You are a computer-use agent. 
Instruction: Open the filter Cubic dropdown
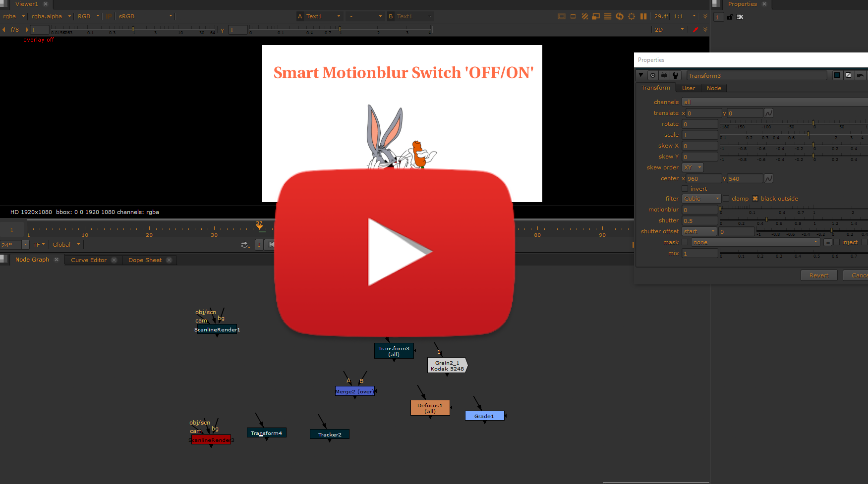pyautogui.click(x=701, y=199)
